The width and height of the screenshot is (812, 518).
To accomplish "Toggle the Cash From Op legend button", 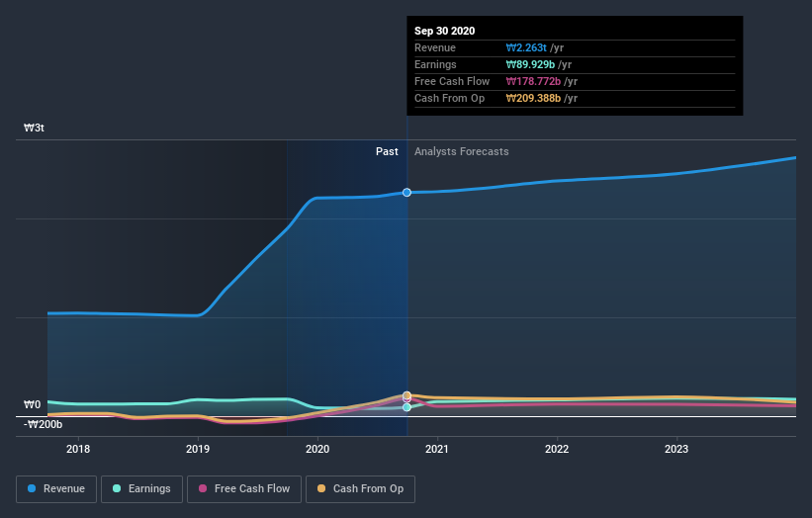I will tap(360, 489).
